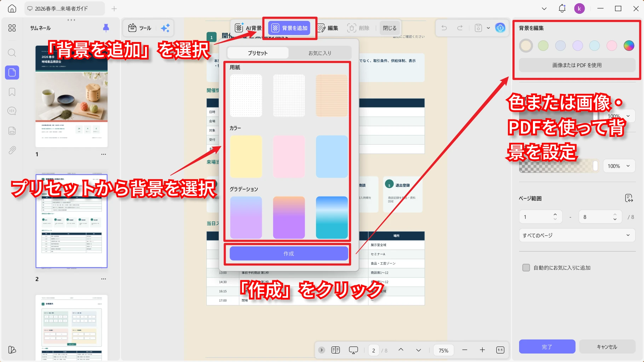Switch to two-page reading view icon
The width and height of the screenshot is (644, 362).
(x=335, y=350)
